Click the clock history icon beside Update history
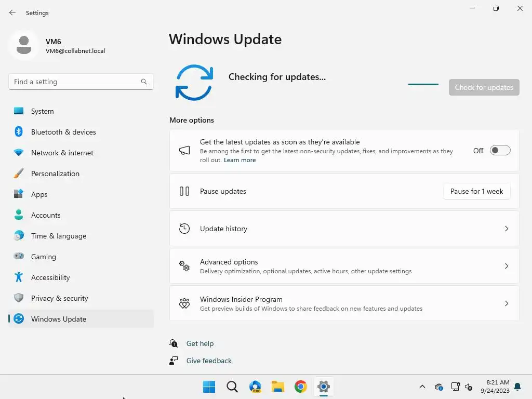 click(x=184, y=229)
